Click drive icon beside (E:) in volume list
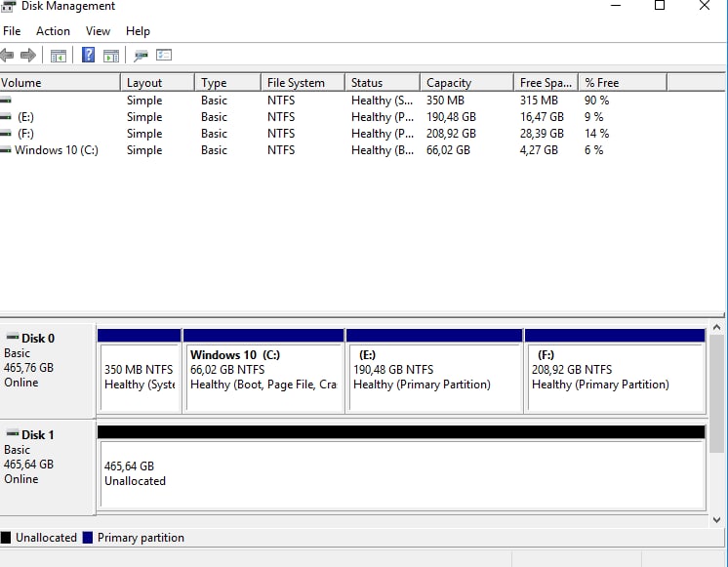Image resolution: width=728 pixels, height=567 pixels. [x=6, y=116]
